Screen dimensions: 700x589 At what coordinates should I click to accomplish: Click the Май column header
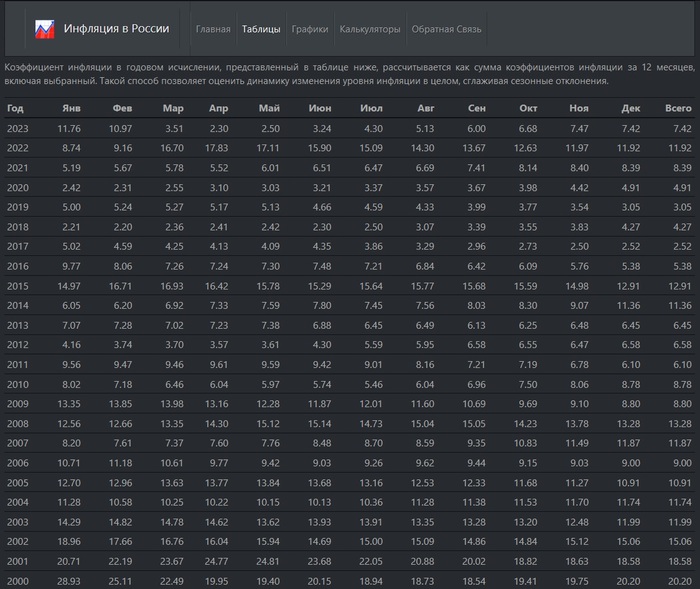(268, 108)
